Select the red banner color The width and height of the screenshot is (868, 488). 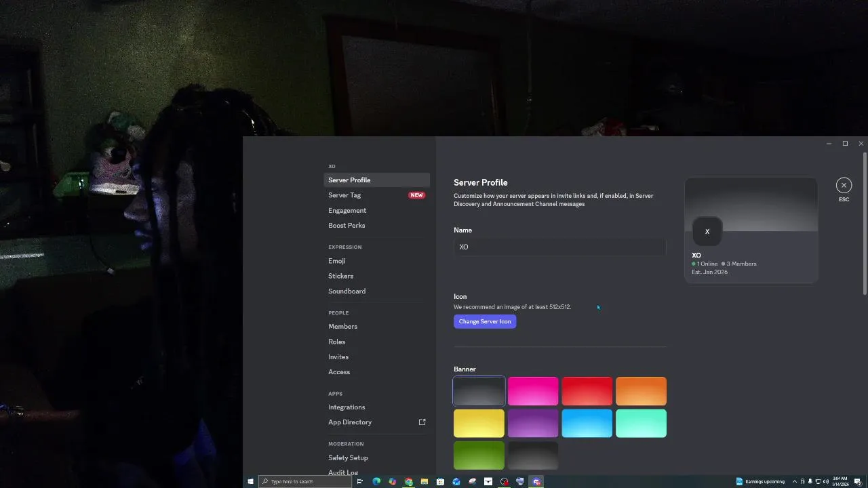click(x=587, y=391)
